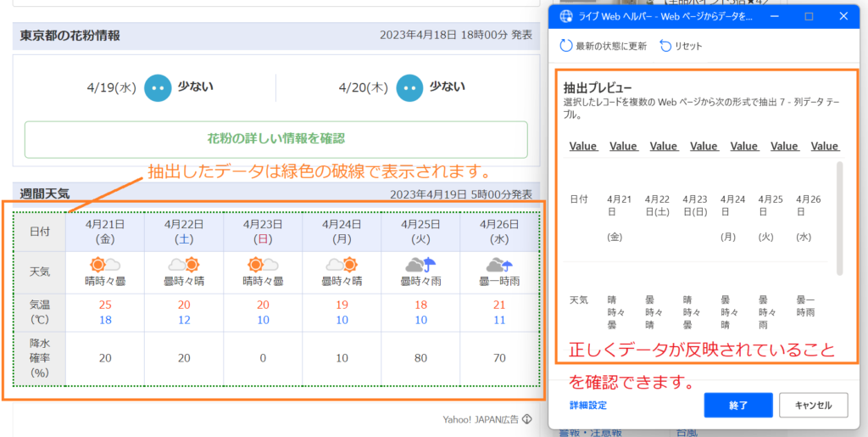The height and width of the screenshot is (437, 868).
Task: Click the refresh icon next to 最新の状態に更新
Action: click(566, 46)
